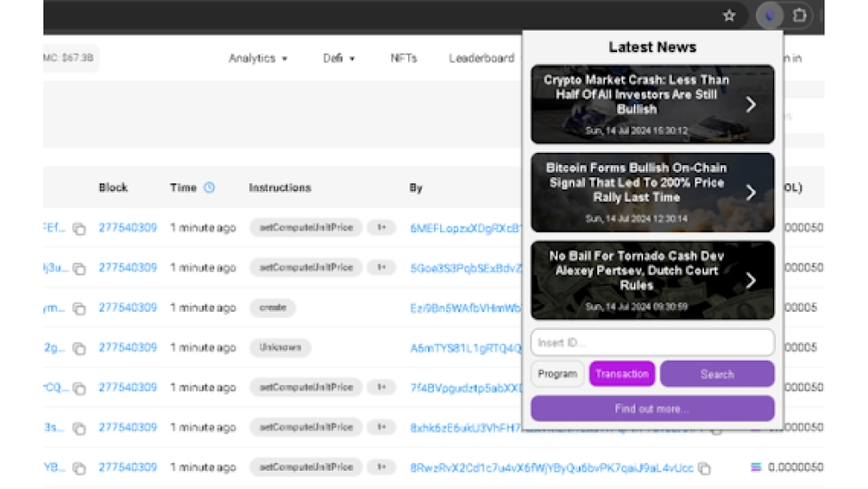Viewport: 868px width, 489px height.
Task: Open the A6mTYS81L1gRTQ address link
Action: click(465, 347)
